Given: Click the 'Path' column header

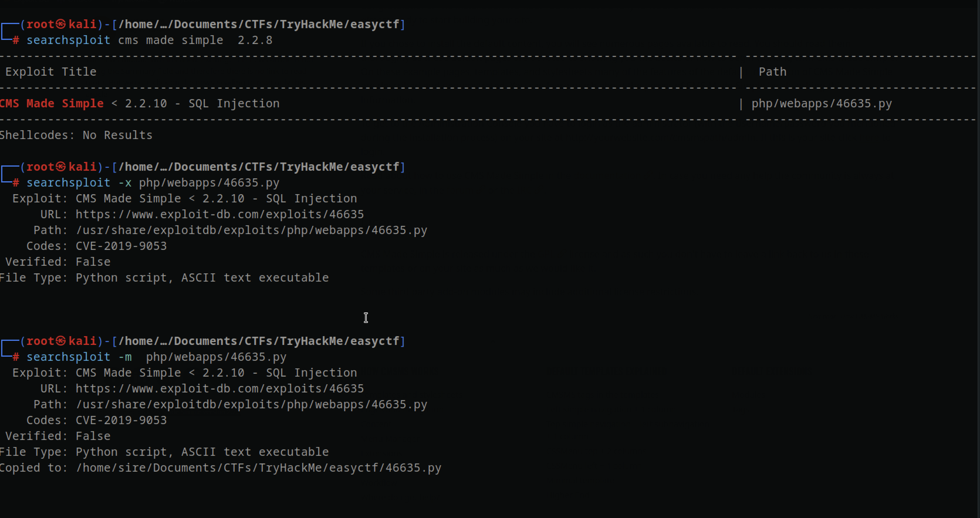Looking at the screenshot, I should coord(772,72).
